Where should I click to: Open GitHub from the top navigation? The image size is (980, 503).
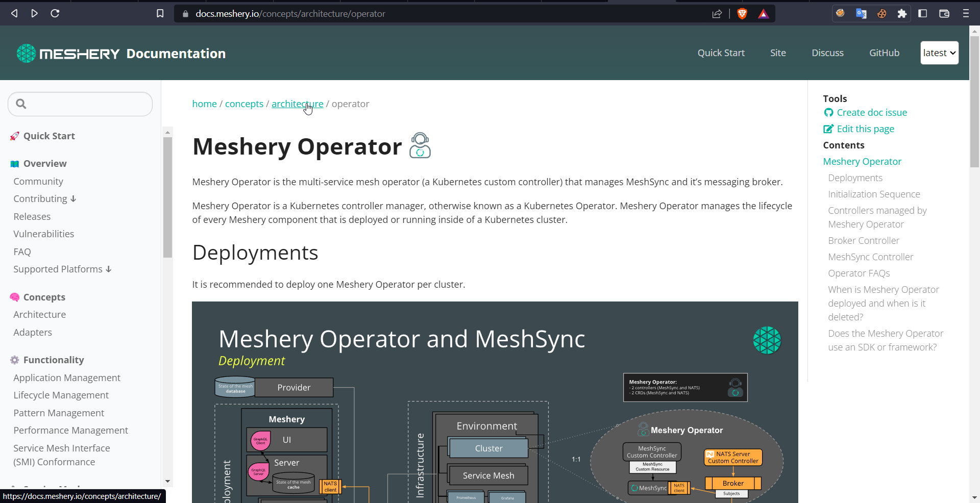884,53
